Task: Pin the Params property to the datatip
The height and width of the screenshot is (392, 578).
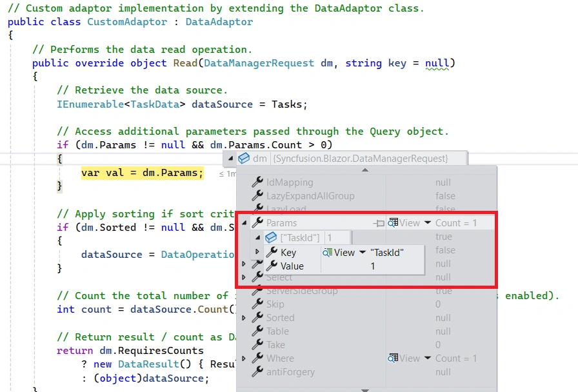Action: coord(379,223)
